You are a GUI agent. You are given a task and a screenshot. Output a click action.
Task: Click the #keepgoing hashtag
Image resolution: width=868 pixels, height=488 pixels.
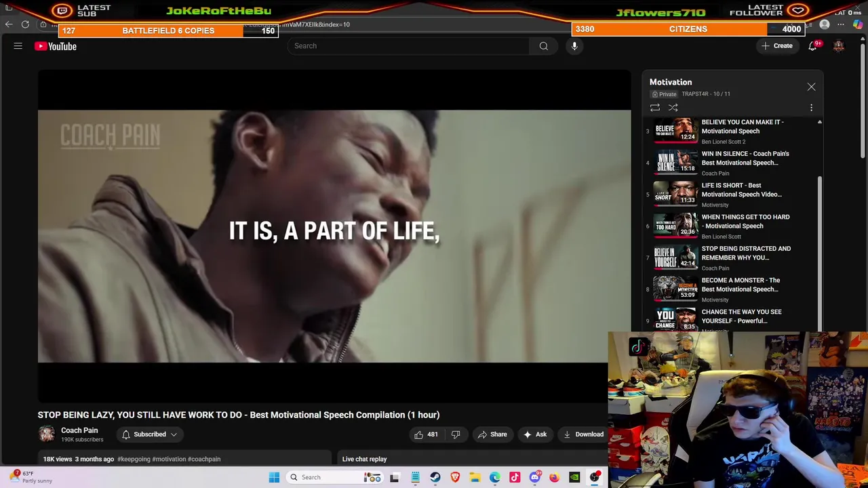tap(134, 459)
